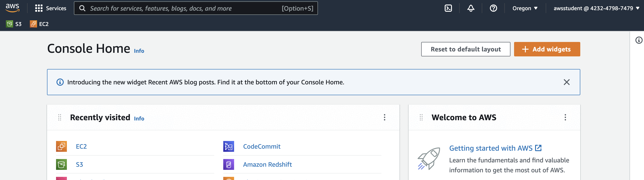Open Welcome to AWS widget options menu

[x=565, y=117]
